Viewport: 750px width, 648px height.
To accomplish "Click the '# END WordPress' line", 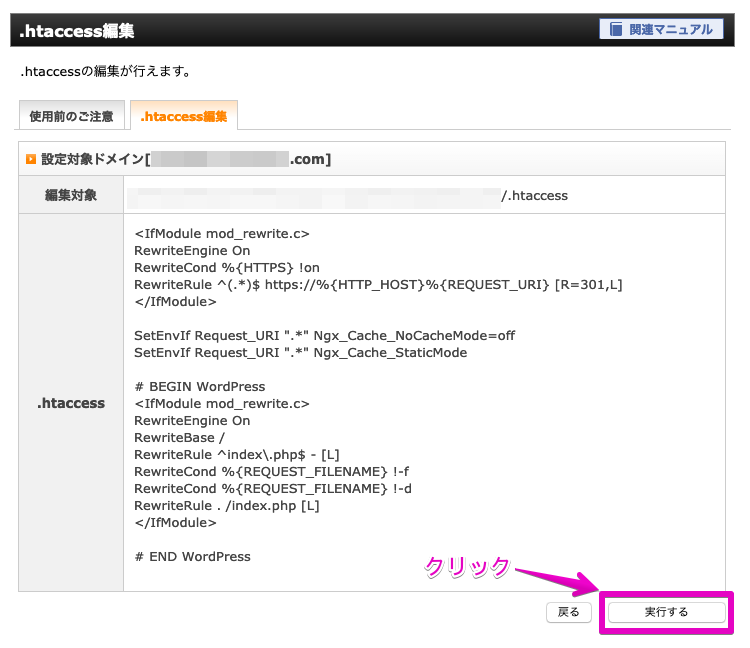I will tap(192, 556).
